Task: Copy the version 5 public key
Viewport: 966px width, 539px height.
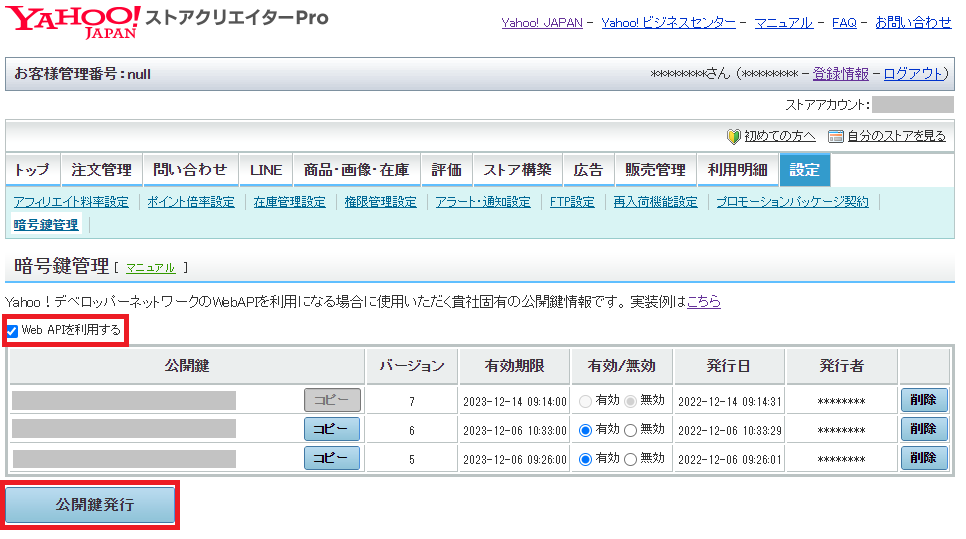Action: point(332,458)
